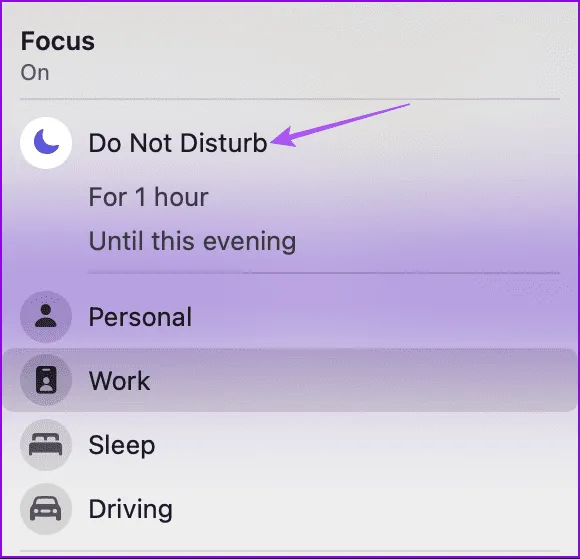The height and width of the screenshot is (559, 580).
Task: Click the On status text under Focus
Action: (x=35, y=73)
